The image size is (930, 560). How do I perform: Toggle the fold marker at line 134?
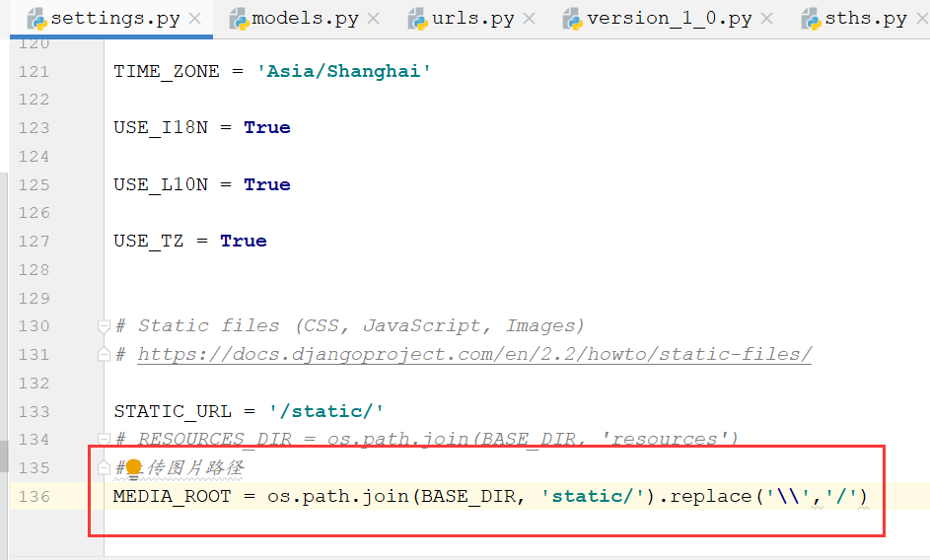[x=104, y=439]
